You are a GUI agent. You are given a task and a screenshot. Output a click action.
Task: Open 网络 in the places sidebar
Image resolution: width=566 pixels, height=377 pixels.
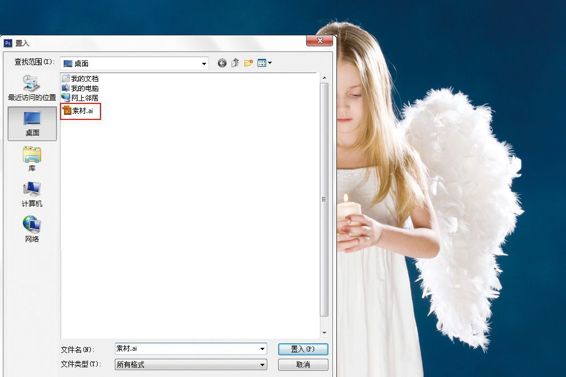click(x=32, y=229)
